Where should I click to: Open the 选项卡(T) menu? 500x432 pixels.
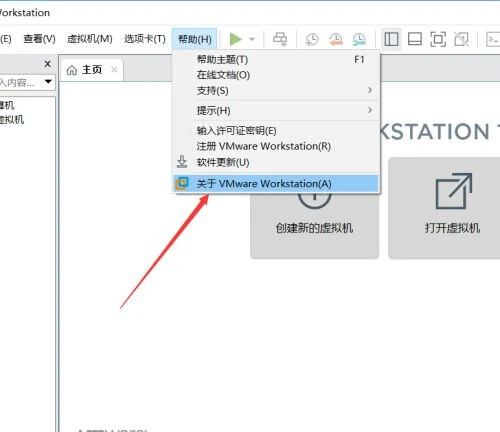[145, 39]
